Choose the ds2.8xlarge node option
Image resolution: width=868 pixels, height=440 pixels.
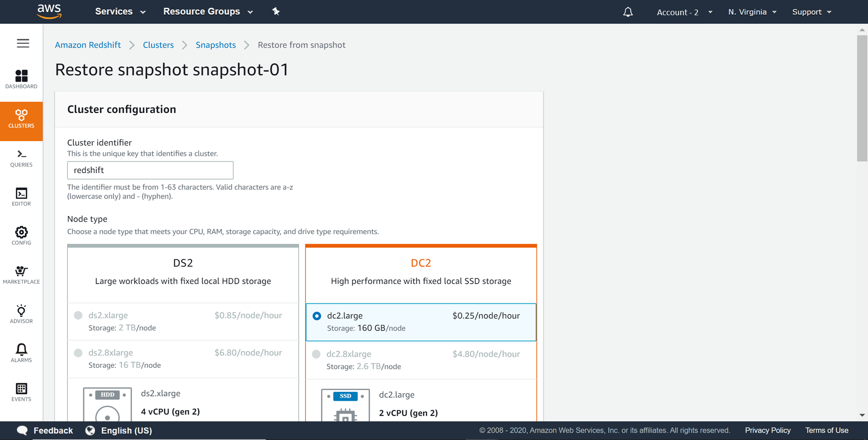click(79, 353)
